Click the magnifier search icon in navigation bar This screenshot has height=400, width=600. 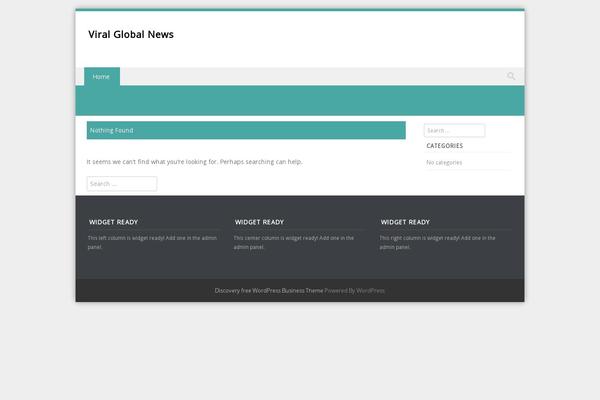click(x=511, y=76)
